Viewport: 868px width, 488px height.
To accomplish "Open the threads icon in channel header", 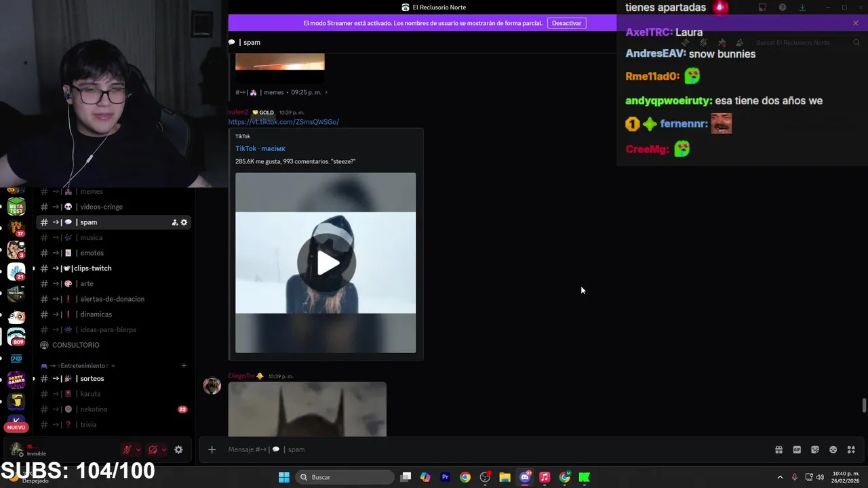I will (685, 42).
